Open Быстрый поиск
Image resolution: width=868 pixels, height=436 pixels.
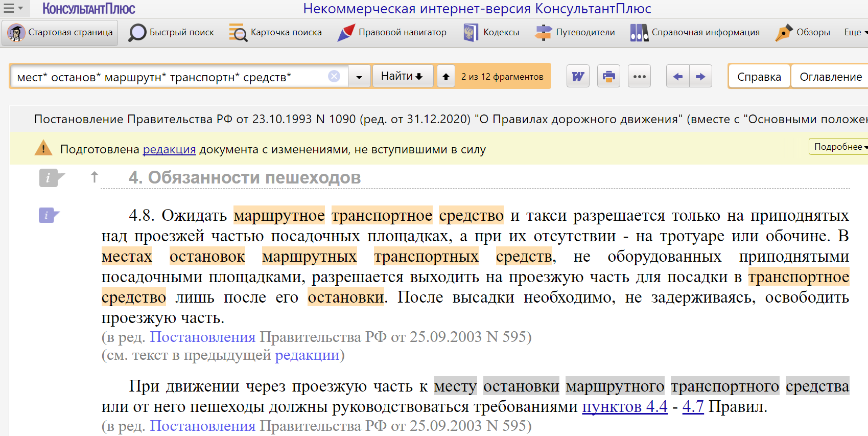tap(172, 33)
